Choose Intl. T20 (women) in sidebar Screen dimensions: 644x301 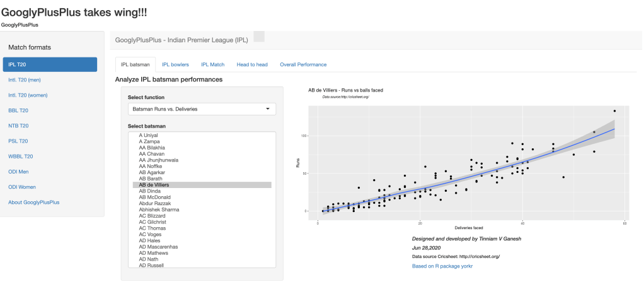coord(28,95)
